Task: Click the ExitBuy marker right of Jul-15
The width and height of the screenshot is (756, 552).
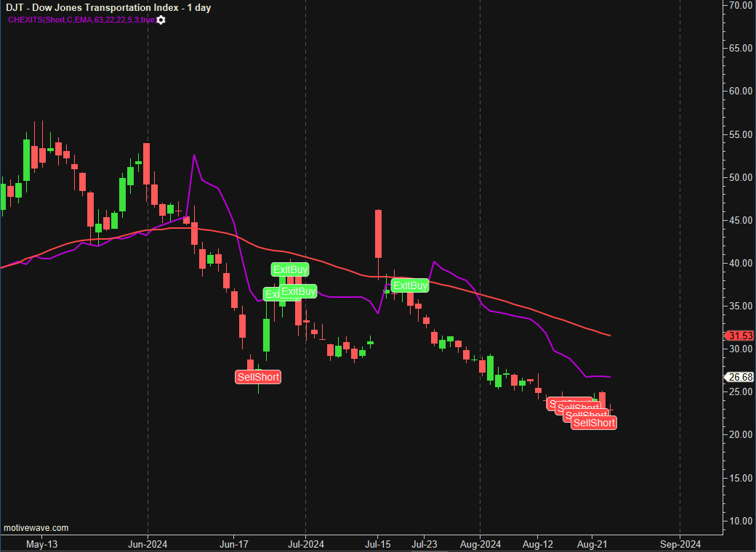Action: click(x=410, y=285)
